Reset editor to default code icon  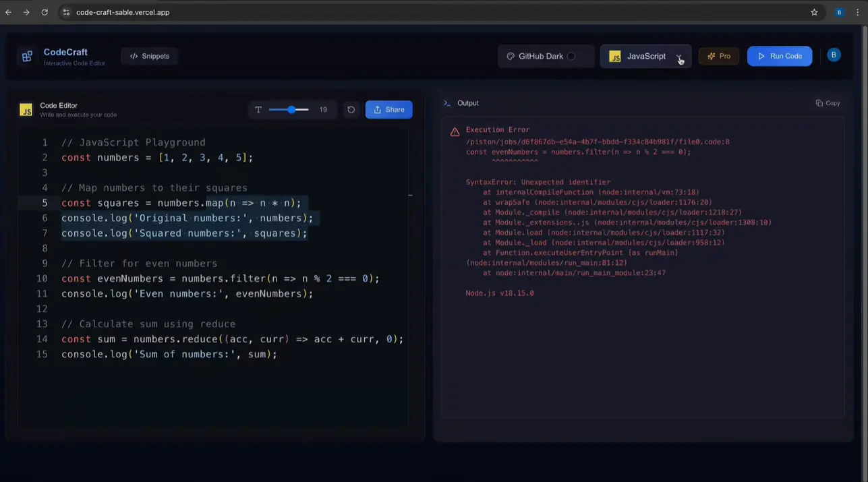[x=351, y=109]
